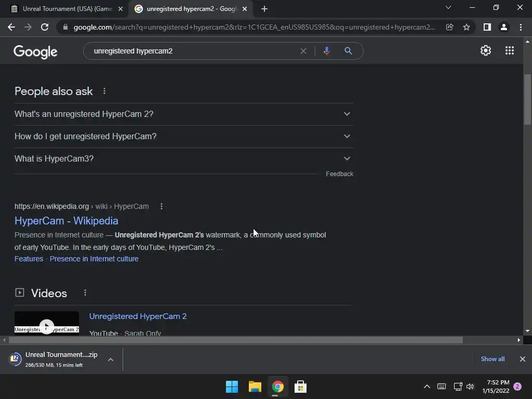Open a new browser tab
The image size is (532, 399).
(x=264, y=9)
